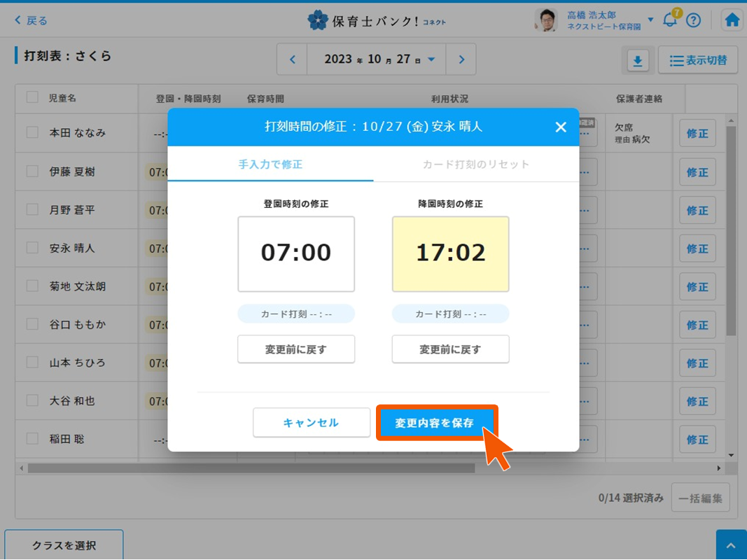Click the scroll-to-top arrow button
Viewport: 747px width, 560px height.
coord(731,545)
